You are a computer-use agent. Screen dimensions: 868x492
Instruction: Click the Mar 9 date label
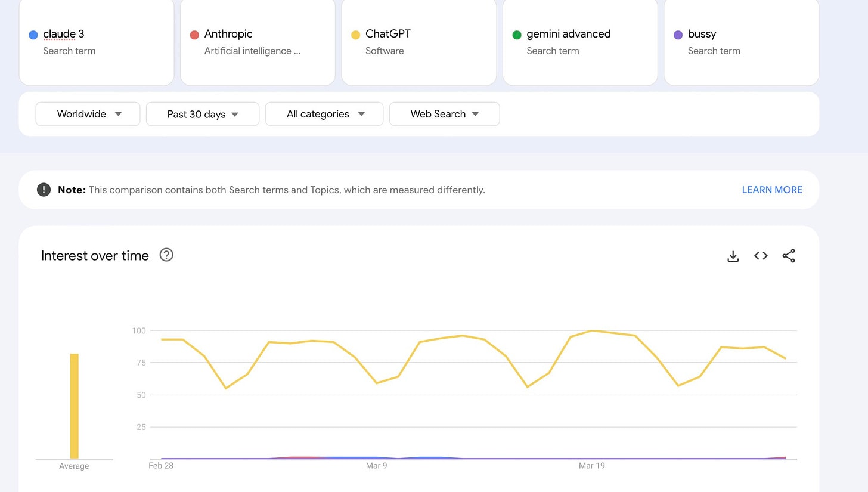pyautogui.click(x=376, y=466)
